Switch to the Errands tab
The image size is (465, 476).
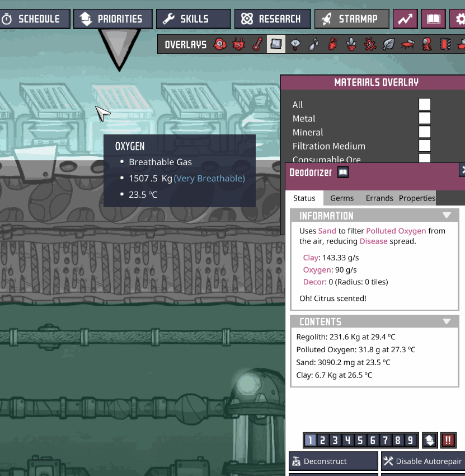pos(379,198)
